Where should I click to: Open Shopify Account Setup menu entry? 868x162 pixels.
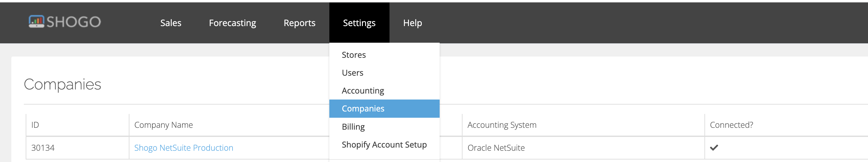tap(384, 144)
